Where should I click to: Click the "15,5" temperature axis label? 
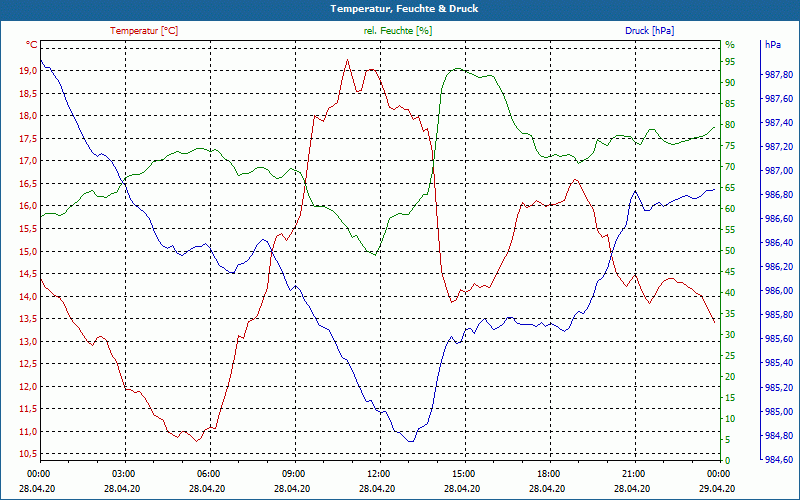coord(28,229)
